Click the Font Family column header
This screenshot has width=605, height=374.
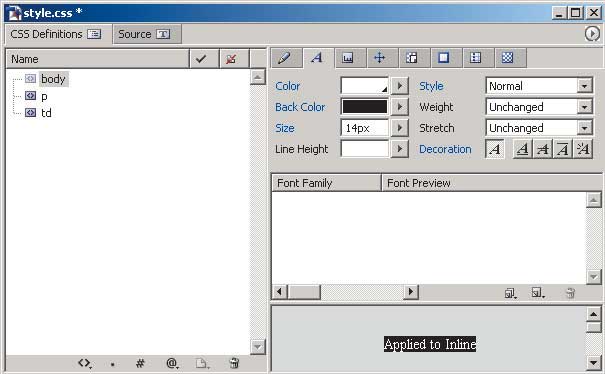click(326, 183)
